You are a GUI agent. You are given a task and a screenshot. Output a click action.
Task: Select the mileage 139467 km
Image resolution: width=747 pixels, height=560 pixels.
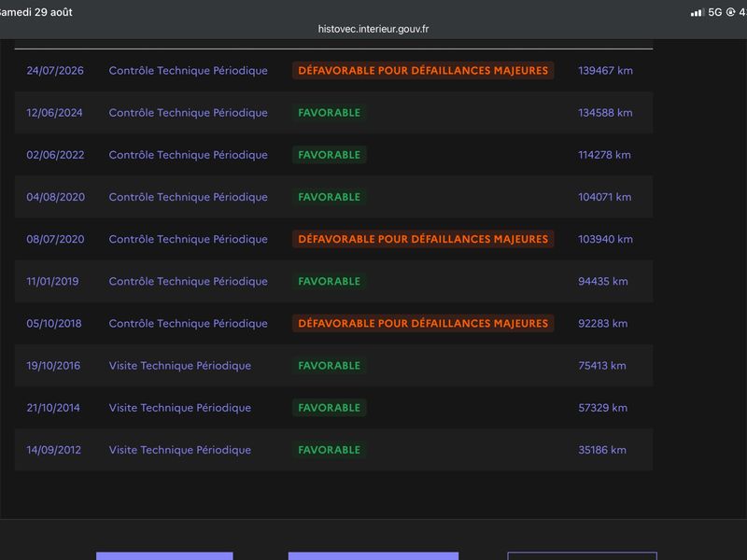tap(605, 71)
